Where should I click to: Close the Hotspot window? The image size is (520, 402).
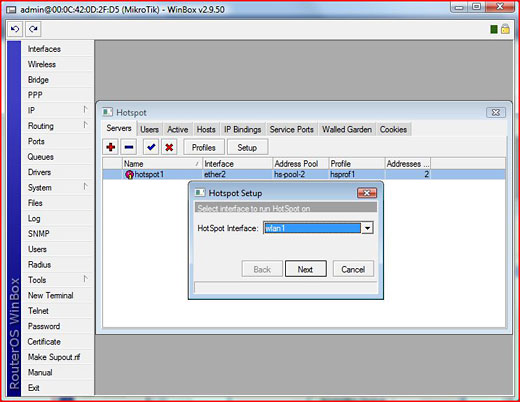tap(496, 113)
